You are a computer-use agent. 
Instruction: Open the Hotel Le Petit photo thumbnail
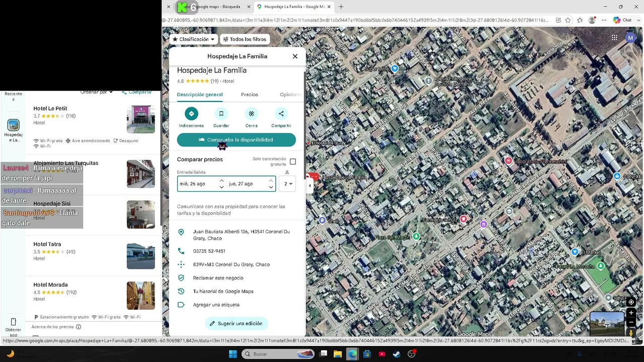coord(141,119)
